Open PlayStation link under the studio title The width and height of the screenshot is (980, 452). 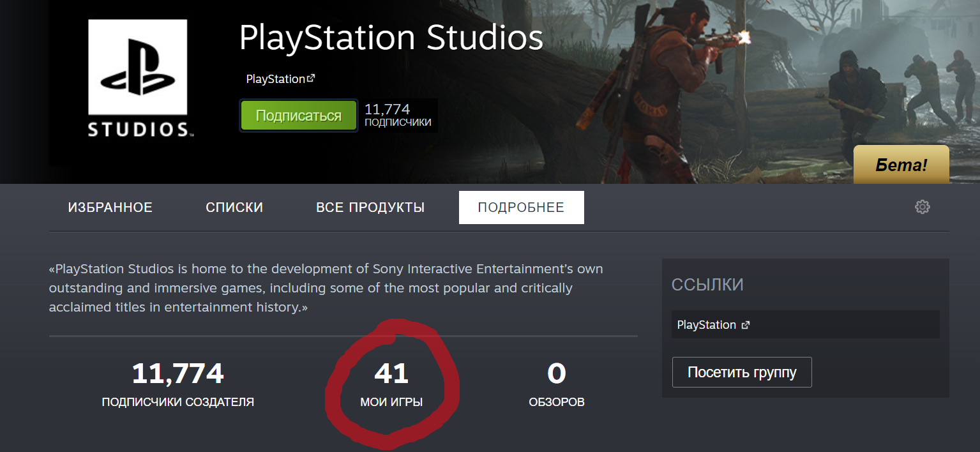click(275, 79)
